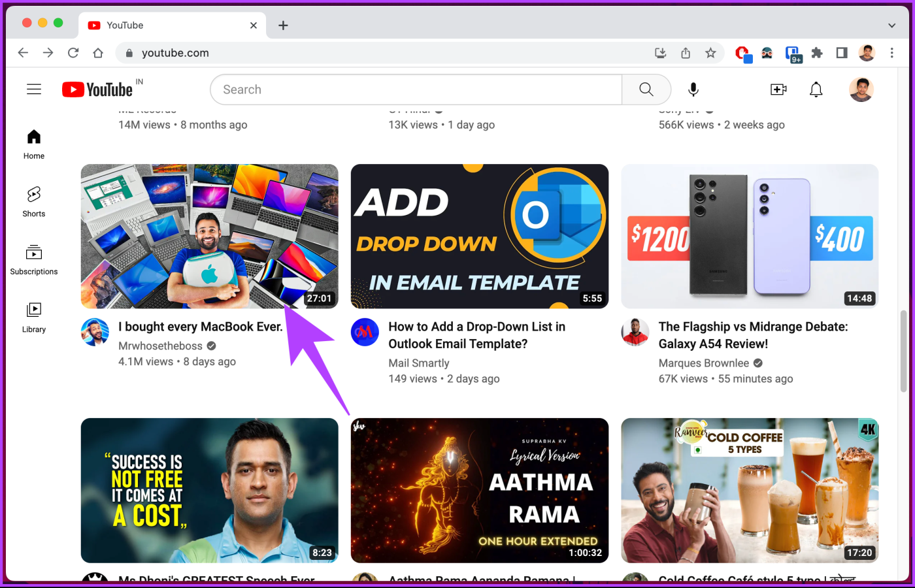Viewport: 915px width, 588px height.
Task: Open the YouTube hamburger guide menu
Action: (x=34, y=90)
